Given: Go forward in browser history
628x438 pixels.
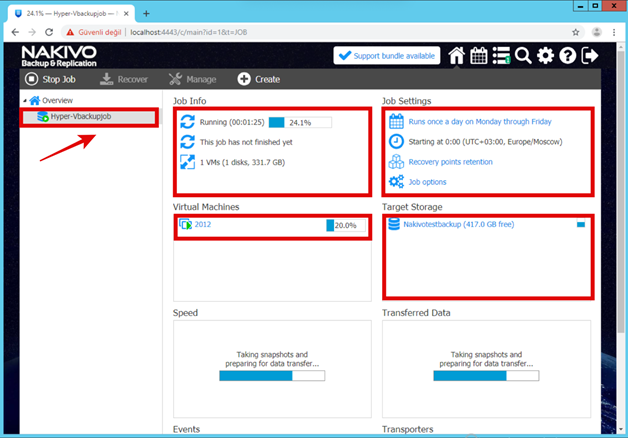Looking at the screenshot, I should tap(32, 32).
